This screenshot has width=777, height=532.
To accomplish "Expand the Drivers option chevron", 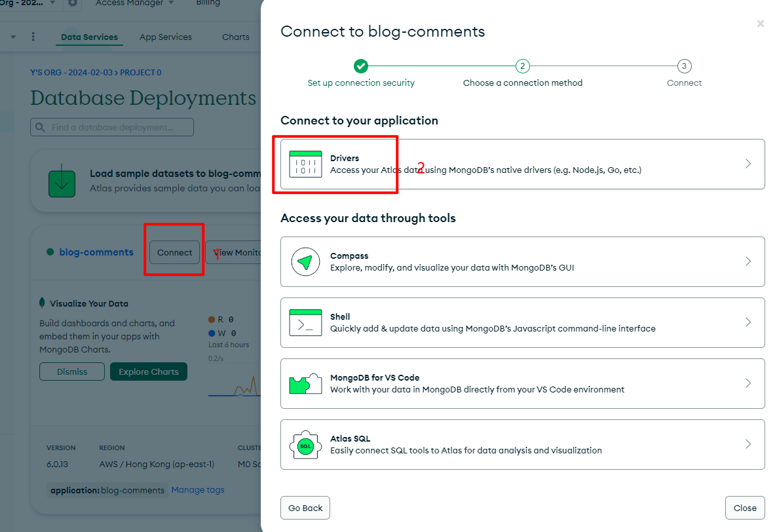I will [x=748, y=164].
